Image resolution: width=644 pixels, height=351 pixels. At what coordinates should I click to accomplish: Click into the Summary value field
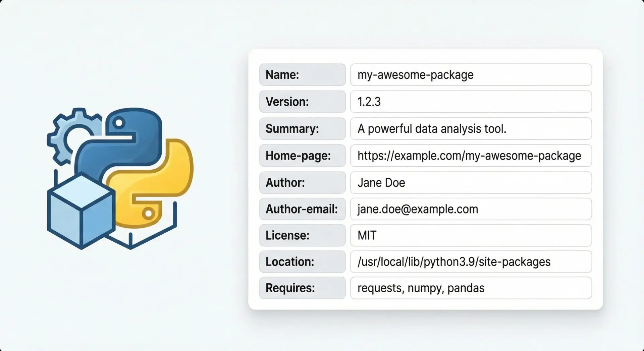point(471,129)
